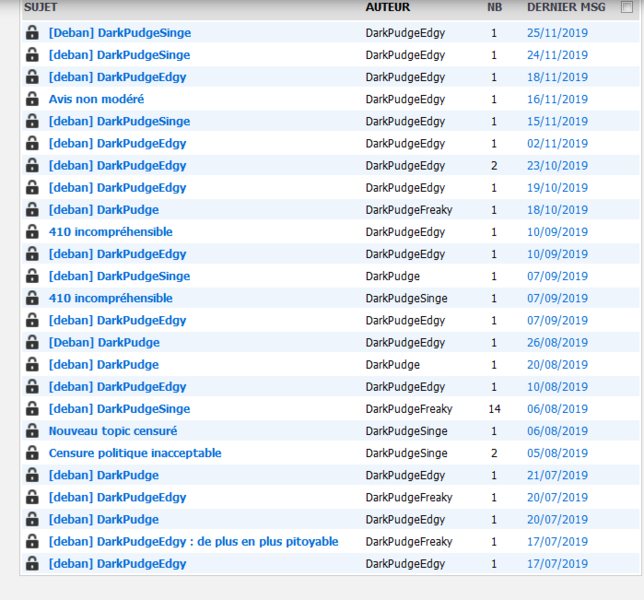Click the last message date 21/07/2019
Screen dimensions: 644x600
click(x=557, y=476)
